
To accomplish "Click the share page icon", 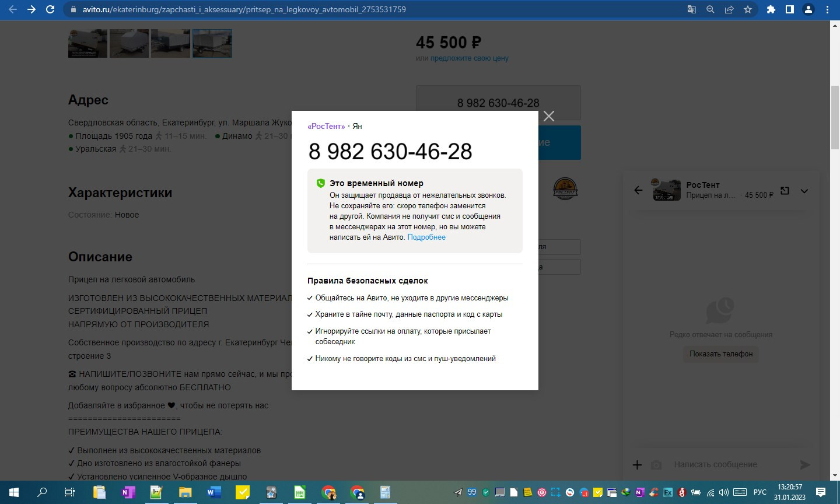I will (729, 9).
